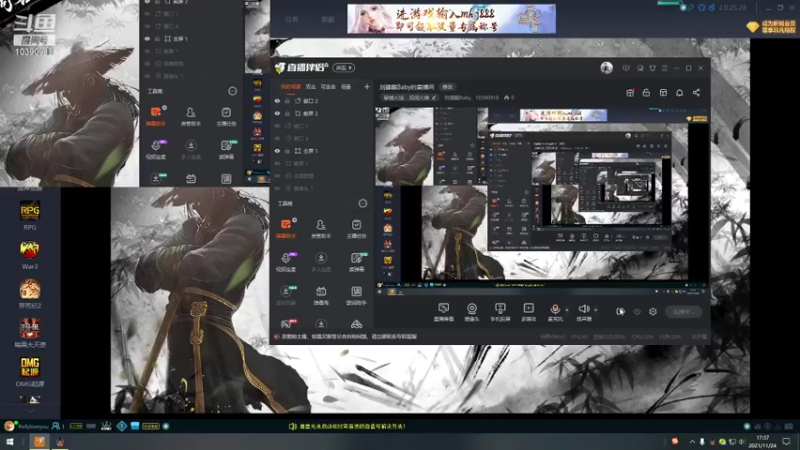Show the 截屏 1 source in front window
This screenshot has width=800, height=450.
point(278,163)
